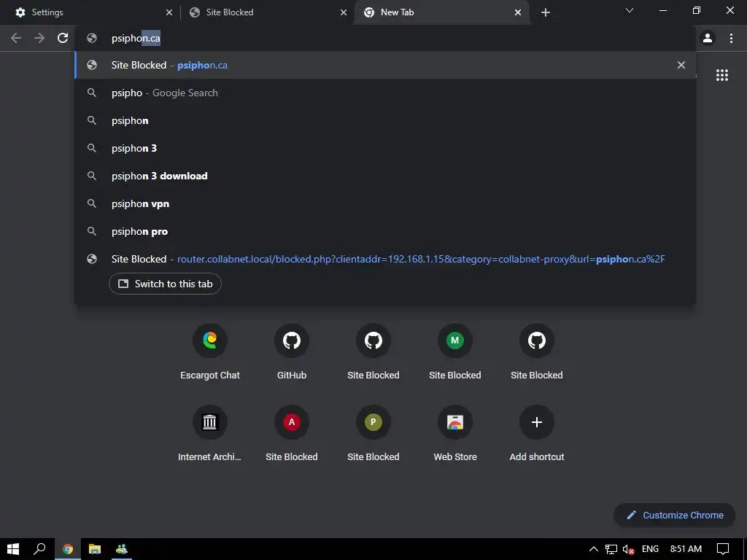Show hidden tray icons chevron
747x560 pixels.
point(594,549)
